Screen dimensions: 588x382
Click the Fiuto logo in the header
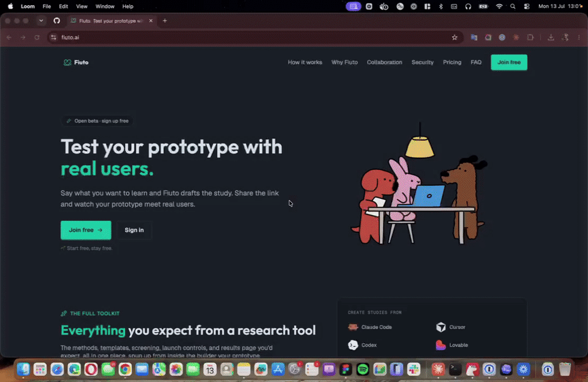[x=76, y=63]
